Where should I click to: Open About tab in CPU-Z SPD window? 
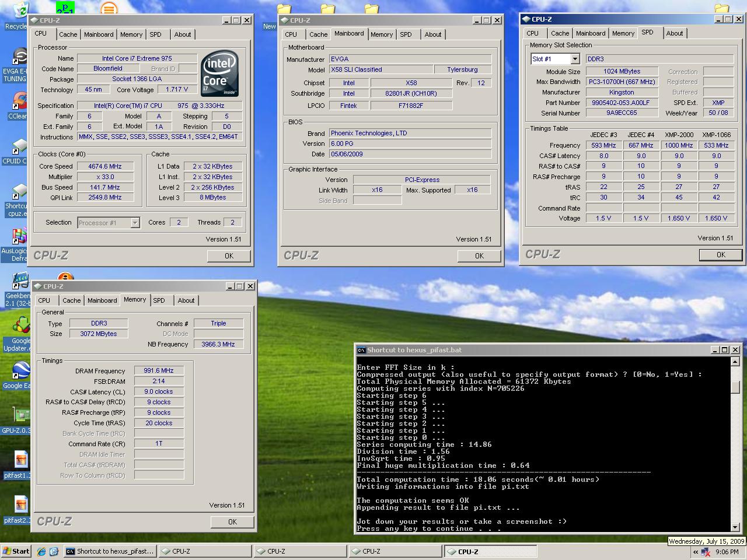(x=675, y=33)
